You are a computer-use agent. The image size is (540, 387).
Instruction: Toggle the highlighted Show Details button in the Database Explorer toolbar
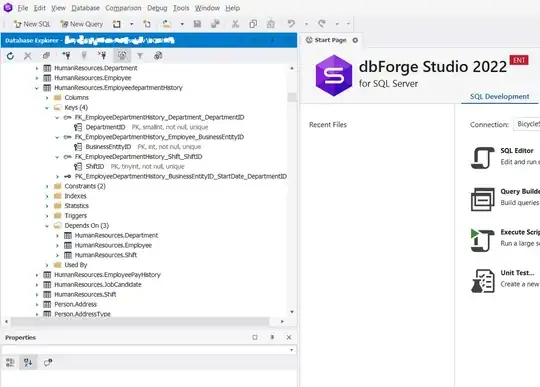[122, 55]
